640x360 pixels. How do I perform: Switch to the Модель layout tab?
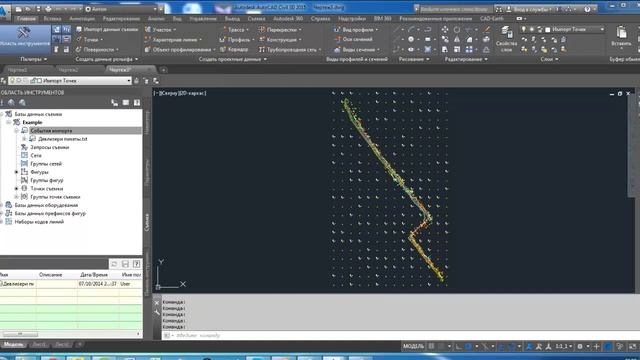(x=13, y=345)
